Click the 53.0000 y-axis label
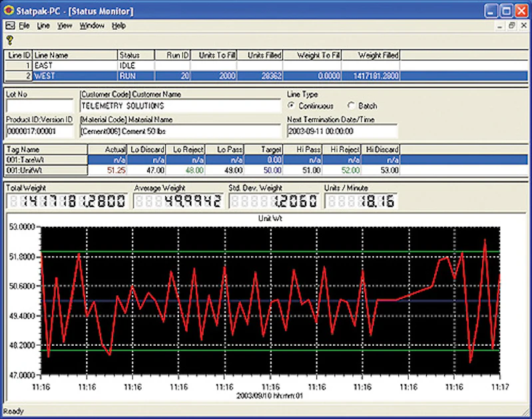The height and width of the screenshot is (419, 532). (x=22, y=226)
